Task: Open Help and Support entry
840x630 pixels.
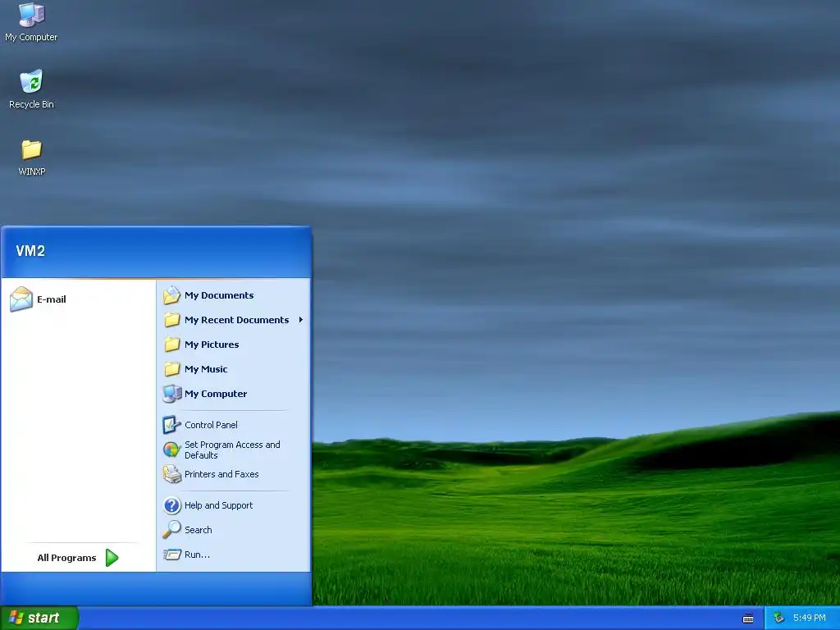Action: click(x=235, y=505)
